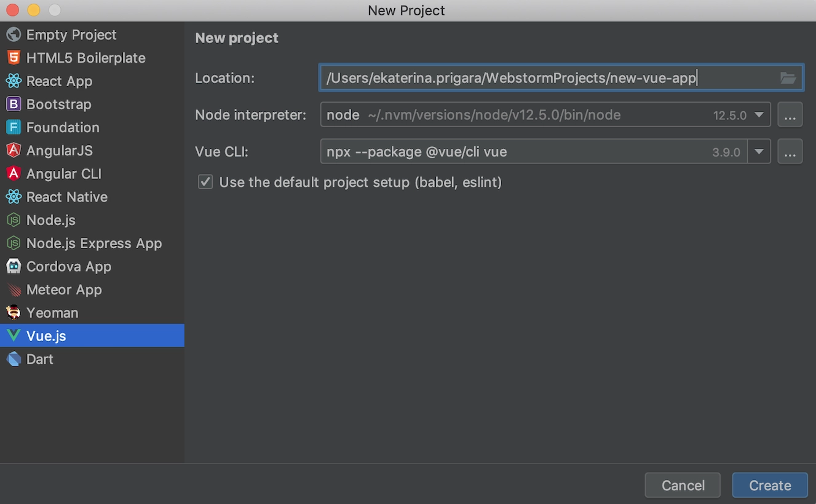Click the Node.js hexagon icon
This screenshot has width=816, height=504.
13,220
